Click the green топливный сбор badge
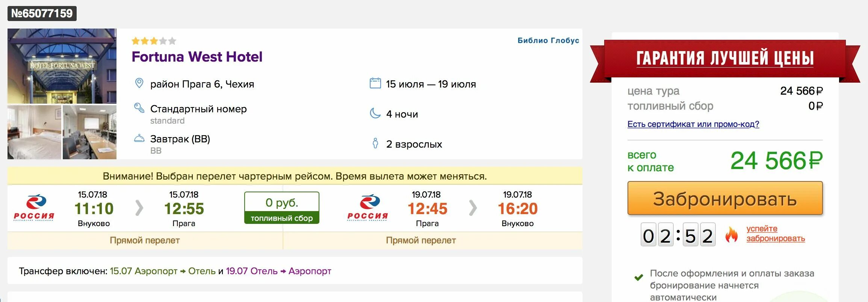The image size is (868, 302). tap(281, 208)
